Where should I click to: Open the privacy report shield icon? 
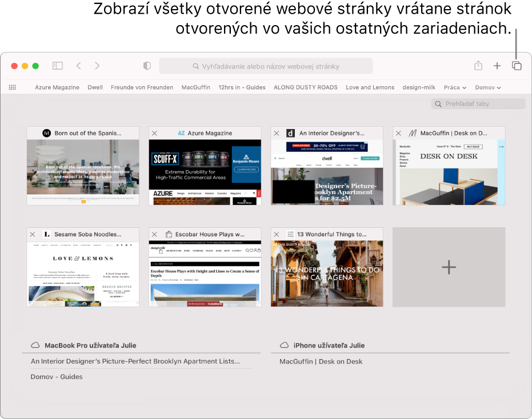pyautogui.click(x=147, y=66)
